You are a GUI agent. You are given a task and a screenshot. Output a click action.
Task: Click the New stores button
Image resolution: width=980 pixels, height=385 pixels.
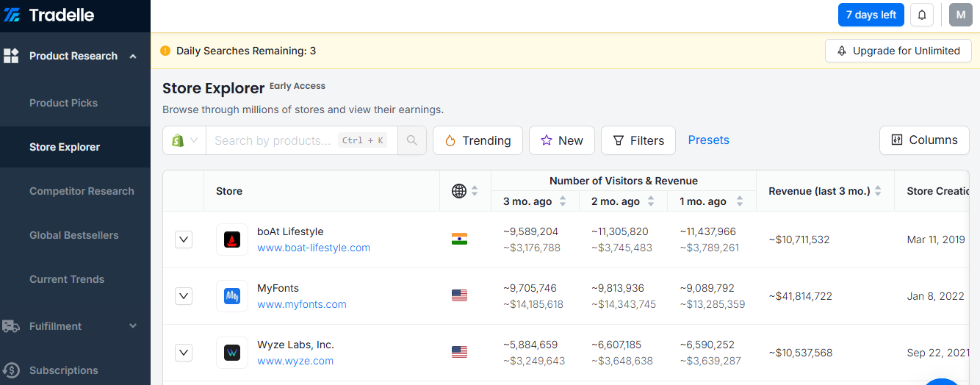coord(562,140)
